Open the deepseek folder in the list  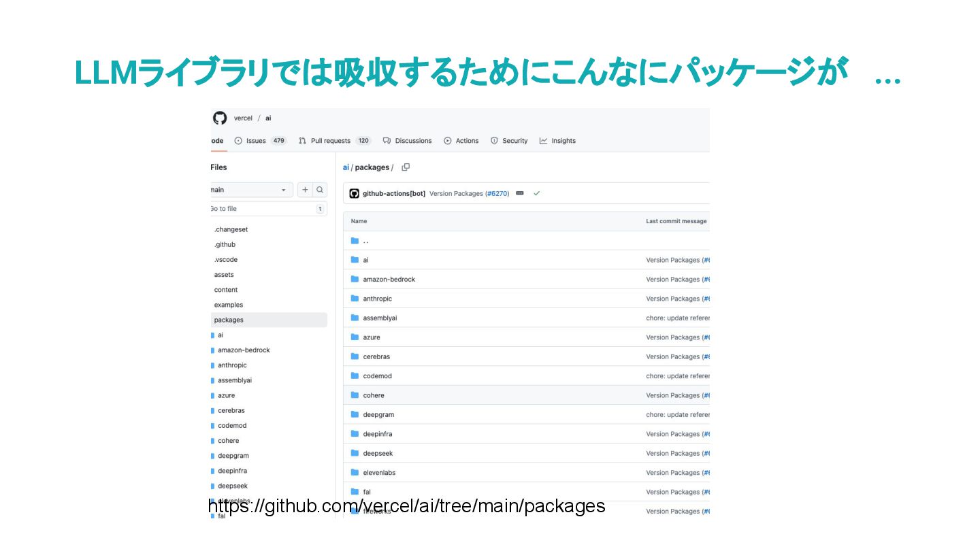coord(378,454)
